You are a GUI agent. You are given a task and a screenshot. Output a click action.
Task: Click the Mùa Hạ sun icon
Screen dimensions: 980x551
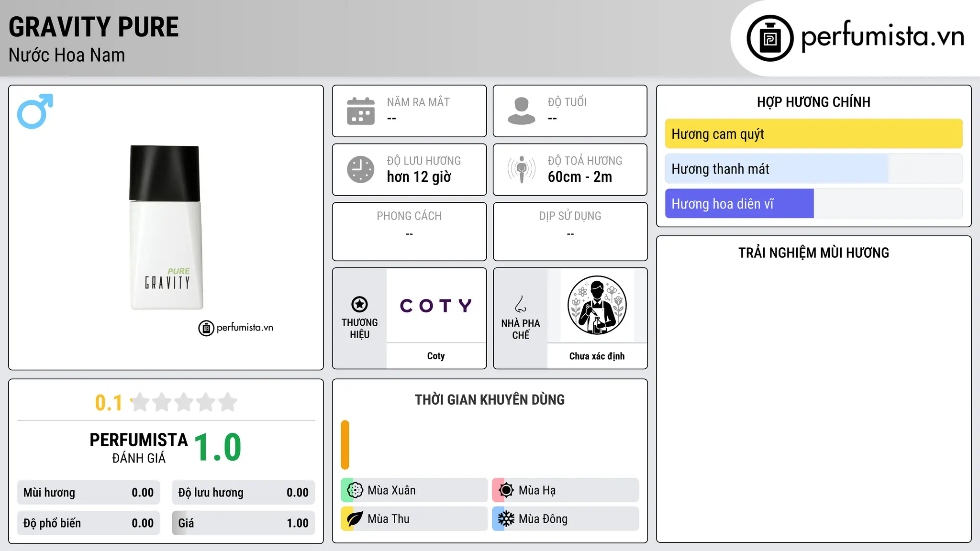(x=506, y=490)
